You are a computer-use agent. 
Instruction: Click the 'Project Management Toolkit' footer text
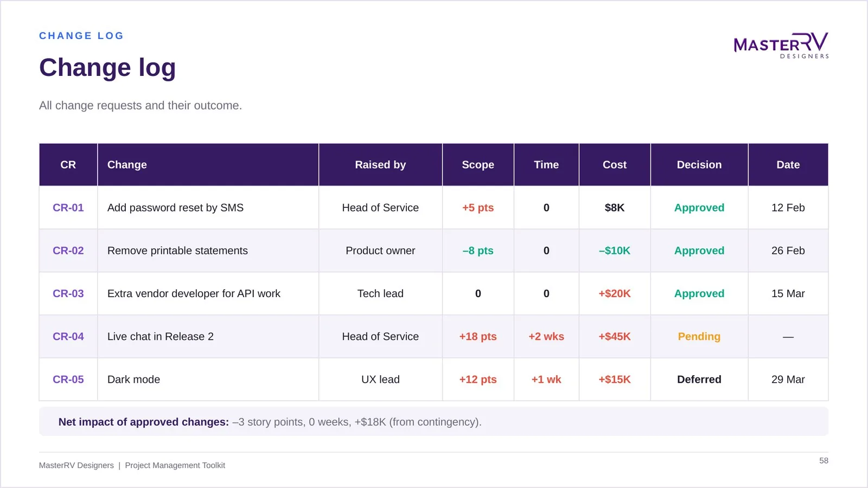[x=175, y=465]
